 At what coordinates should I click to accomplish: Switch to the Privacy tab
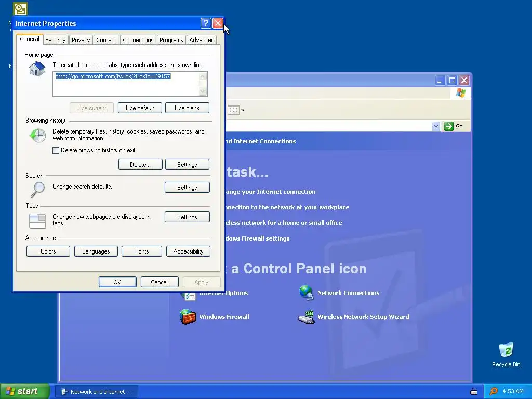[81, 40]
